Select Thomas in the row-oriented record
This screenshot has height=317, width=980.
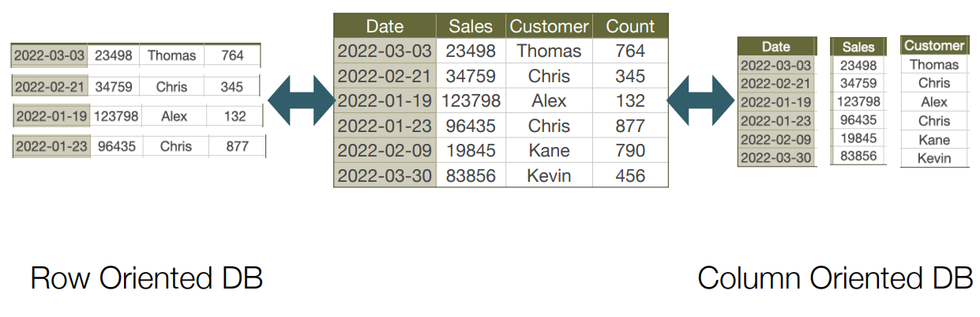pyautogui.click(x=171, y=55)
